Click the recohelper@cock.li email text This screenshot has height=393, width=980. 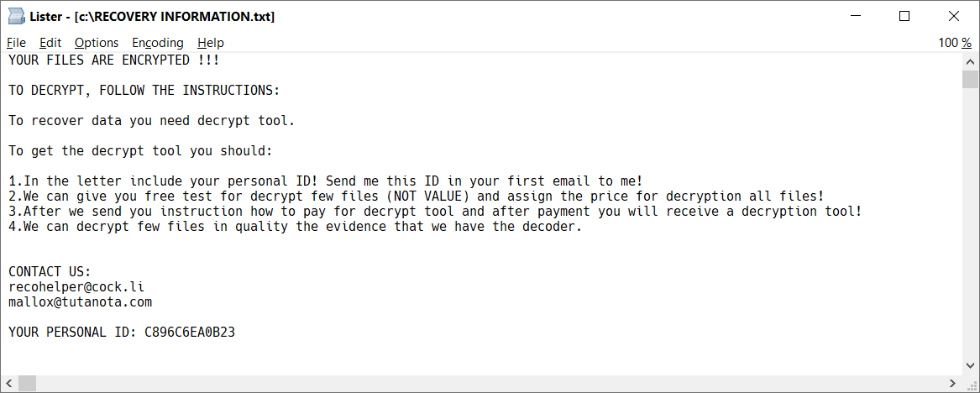click(x=71, y=286)
